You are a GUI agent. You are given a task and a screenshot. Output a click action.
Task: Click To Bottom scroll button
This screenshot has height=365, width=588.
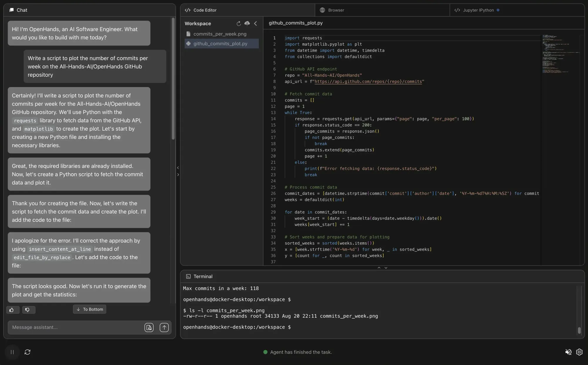tap(90, 309)
